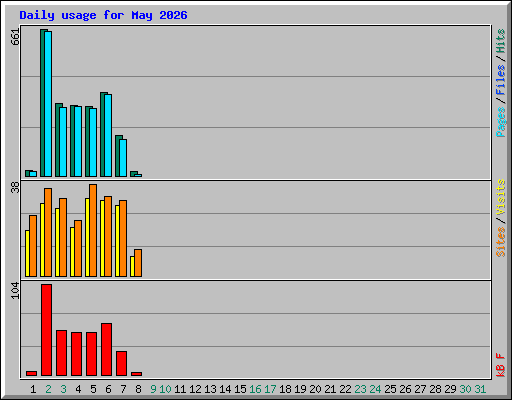Screen dimensions: 512x400
Task: Click day label '16' on the x-axis
Action: click(x=255, y=389)
